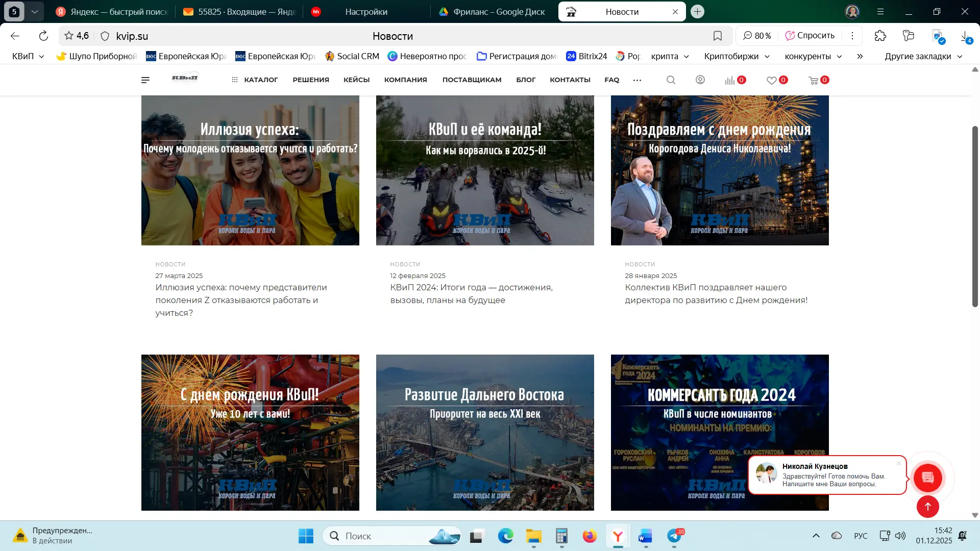This screenshot has height=551, width=980.
Task: Open the browser extensions puzzle icon
Action: 880,36
